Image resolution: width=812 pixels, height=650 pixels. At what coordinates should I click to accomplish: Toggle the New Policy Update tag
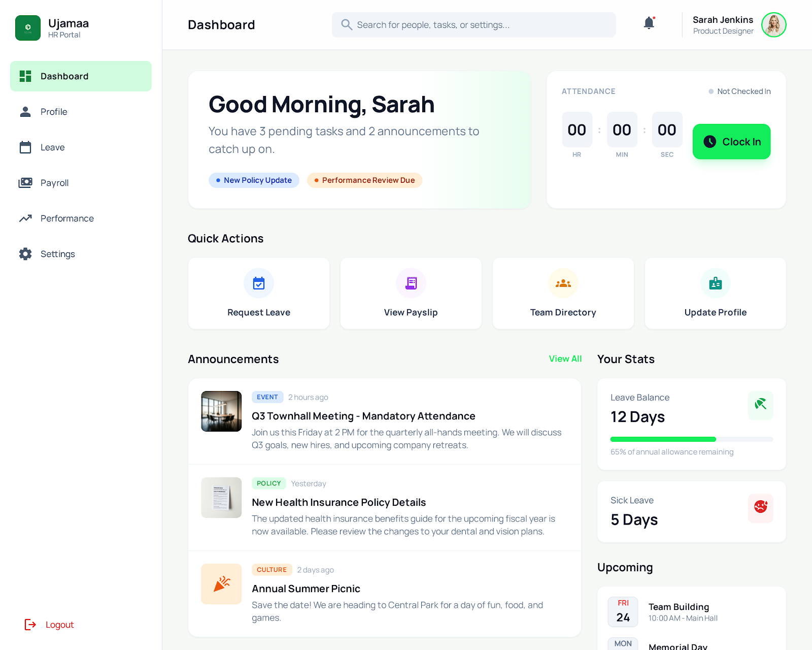(254, 180)
